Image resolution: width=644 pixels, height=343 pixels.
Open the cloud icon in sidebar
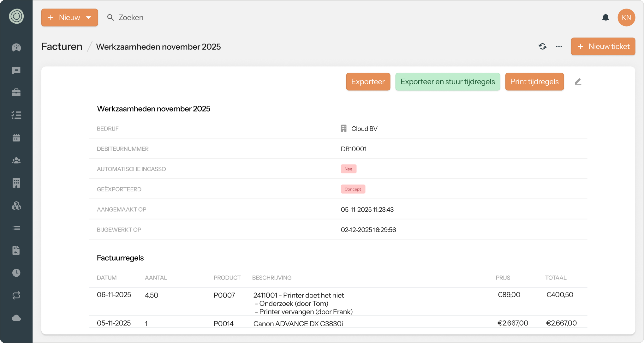tap(16, 318)
